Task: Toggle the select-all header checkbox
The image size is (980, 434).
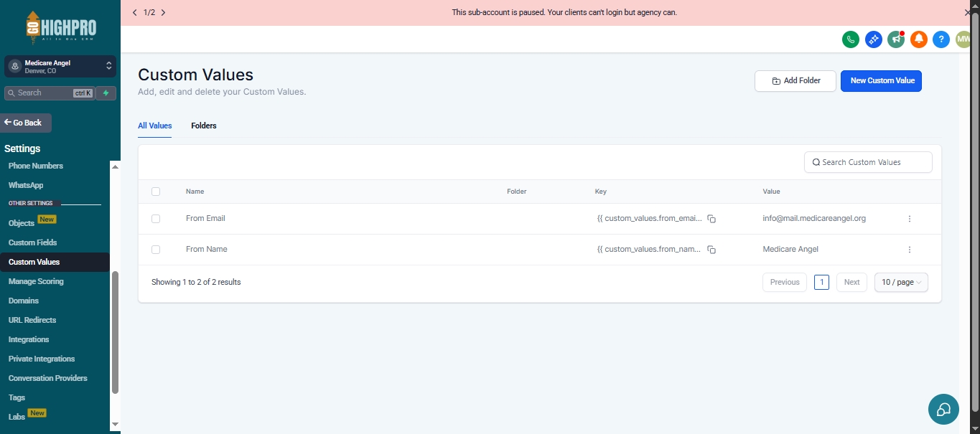Action: (x=156, y=192)
